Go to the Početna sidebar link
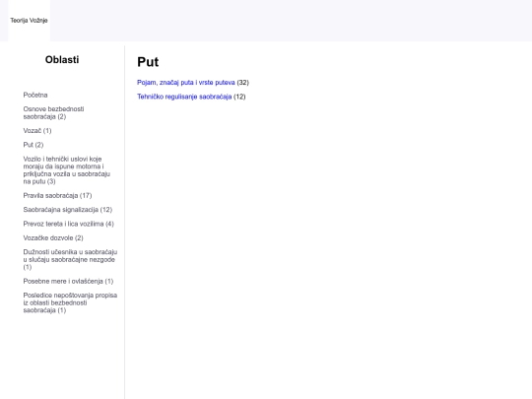Image resolution: width=532 pixels, height=399 pixels. click(35, 95)
